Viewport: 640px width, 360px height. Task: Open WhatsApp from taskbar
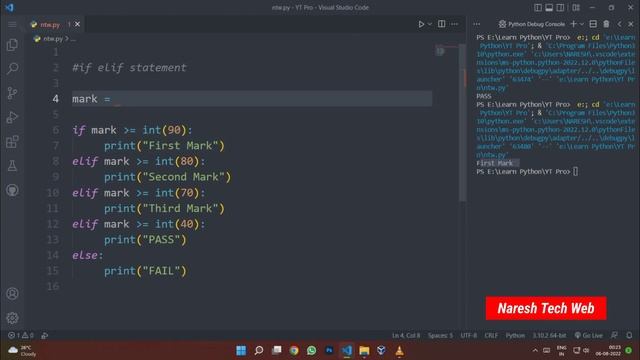click(x=311, y=350)
